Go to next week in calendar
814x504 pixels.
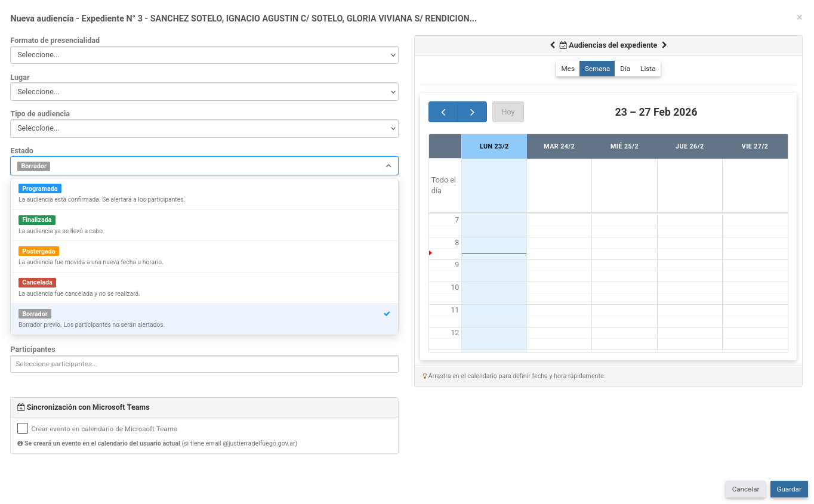pyautogui.click(x=472, y=112)
